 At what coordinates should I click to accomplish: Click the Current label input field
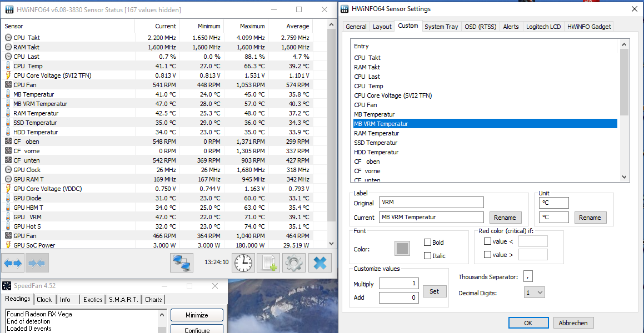click(431, 218)
